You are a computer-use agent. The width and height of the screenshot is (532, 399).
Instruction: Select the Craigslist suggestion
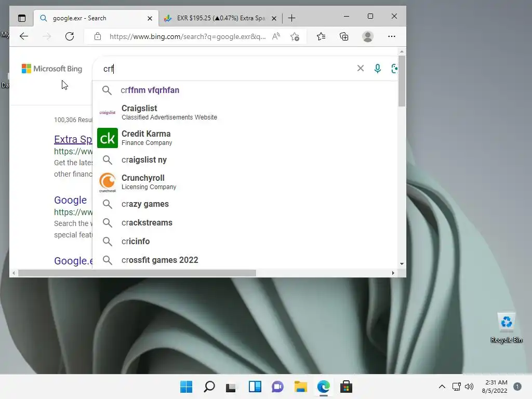(x=245, y=112)
